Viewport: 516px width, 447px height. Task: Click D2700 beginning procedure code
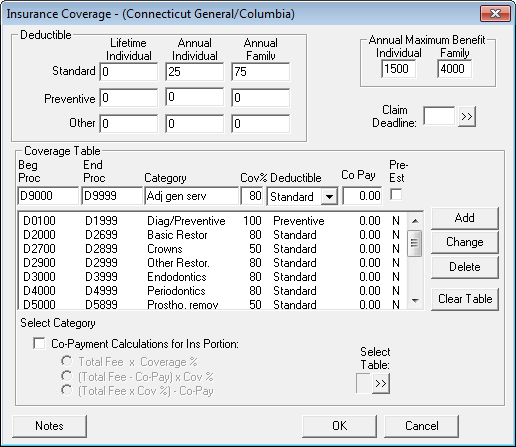pyautogui.click(x=39, y=249)
